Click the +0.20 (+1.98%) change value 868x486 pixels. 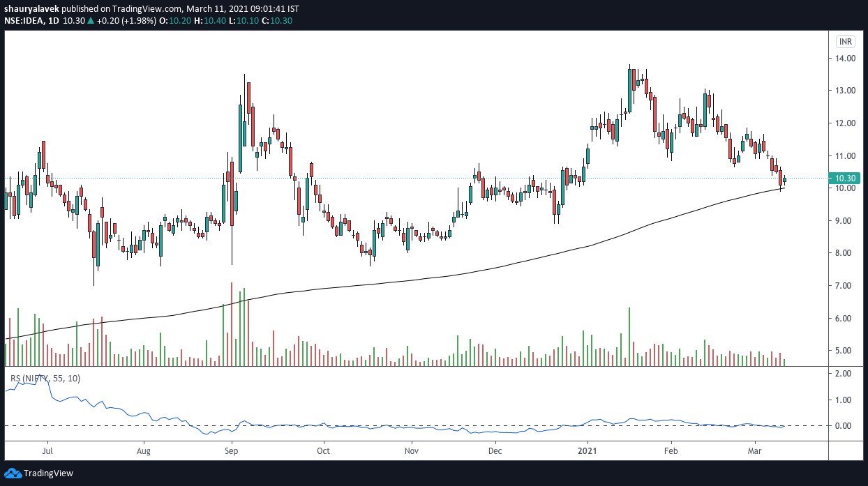click(126, 21)
